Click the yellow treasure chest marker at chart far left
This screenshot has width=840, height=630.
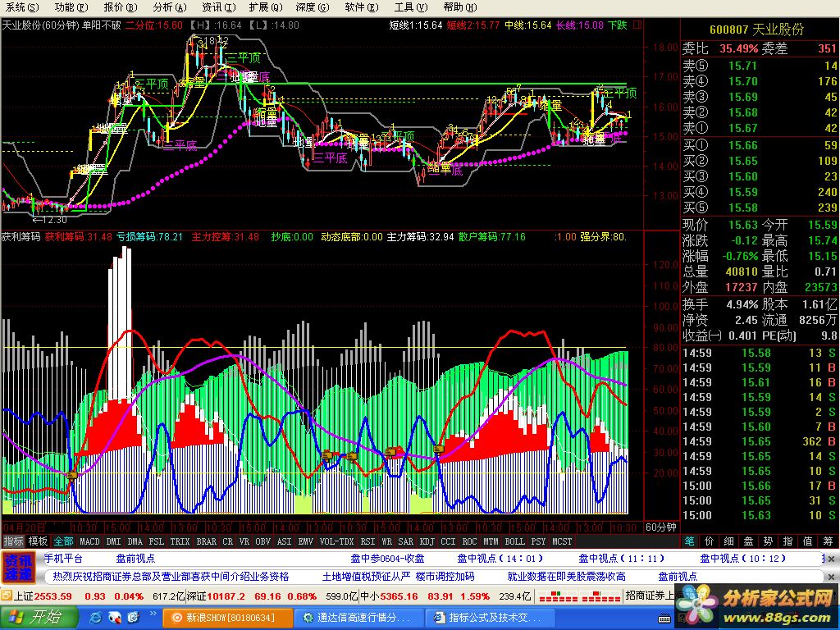71,473
